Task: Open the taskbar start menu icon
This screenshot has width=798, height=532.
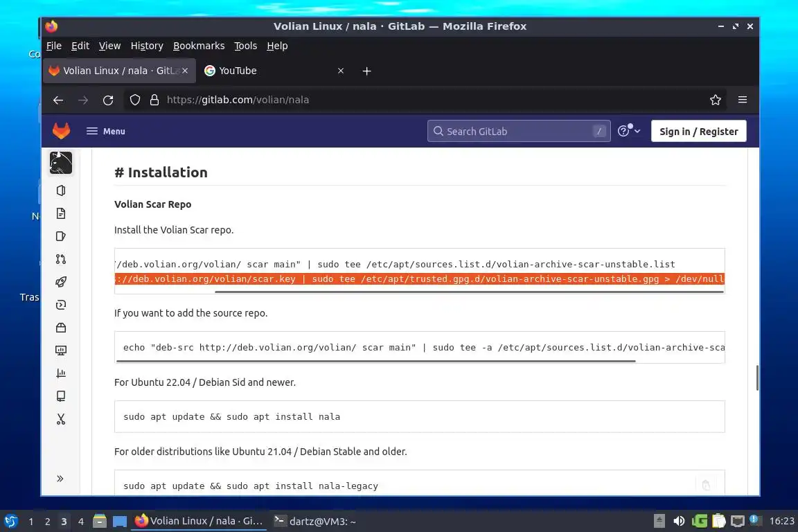Action: point(10,522)
